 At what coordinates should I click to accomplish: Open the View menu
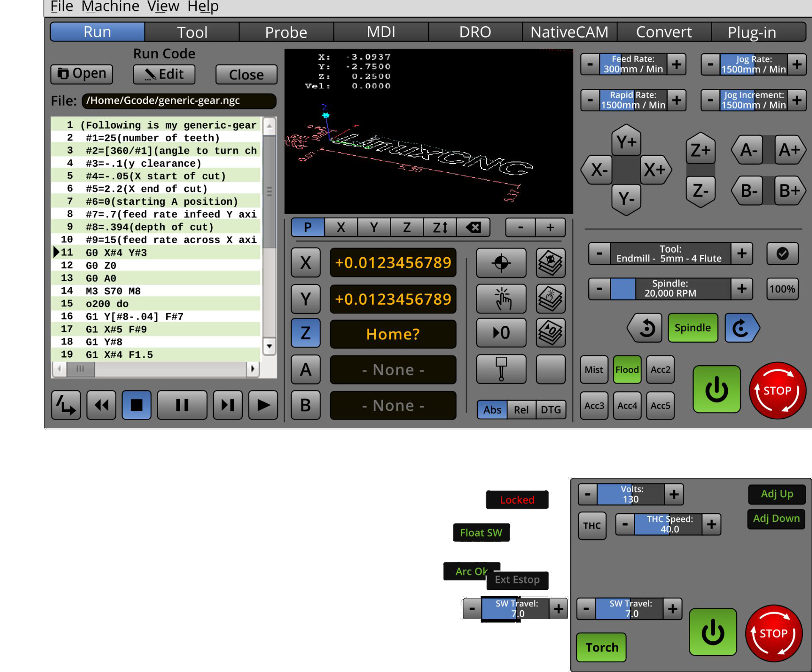coord(163,6)
